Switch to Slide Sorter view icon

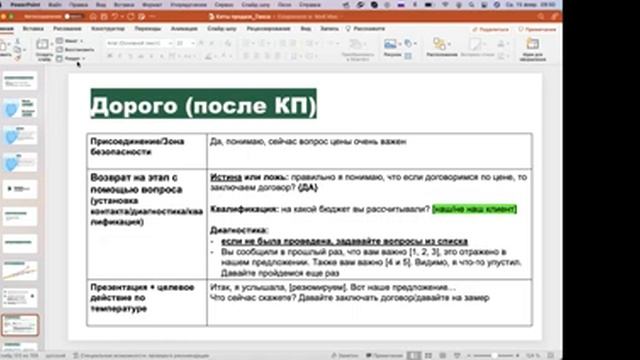coord(428,356)
